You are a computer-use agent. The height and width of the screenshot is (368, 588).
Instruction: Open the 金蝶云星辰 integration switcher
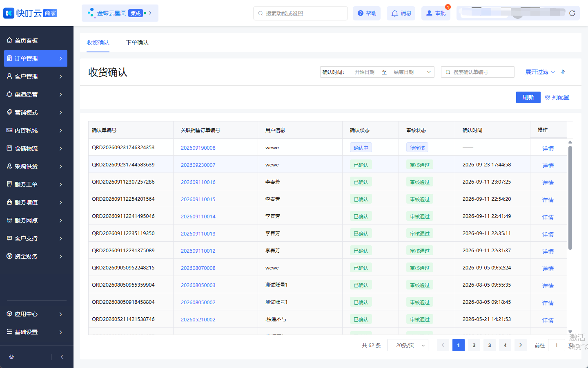pos(120,13)
